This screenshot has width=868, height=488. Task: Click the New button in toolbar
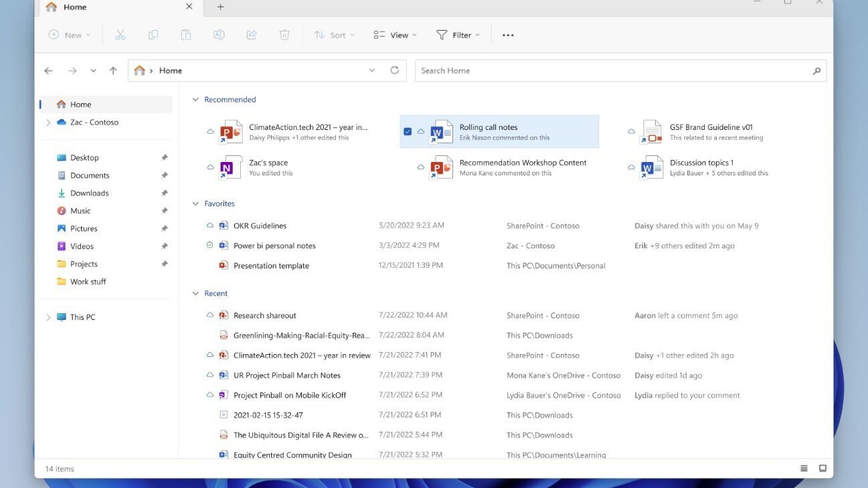click(x=69, y=35)
